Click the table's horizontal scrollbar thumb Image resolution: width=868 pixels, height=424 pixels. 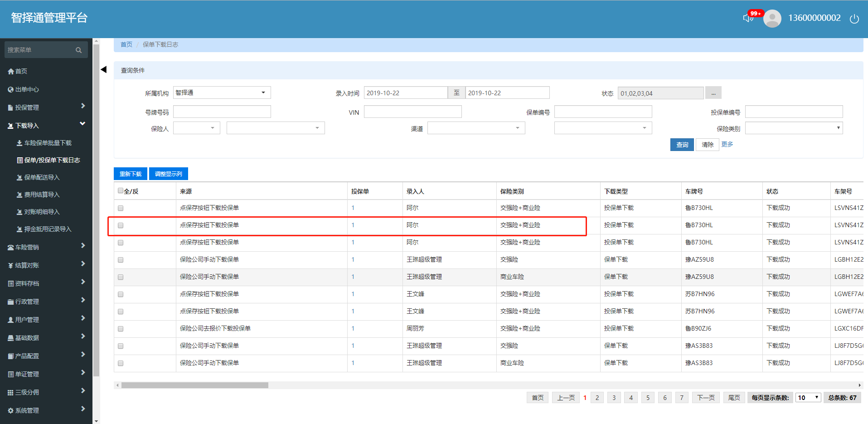pos(194,385)
